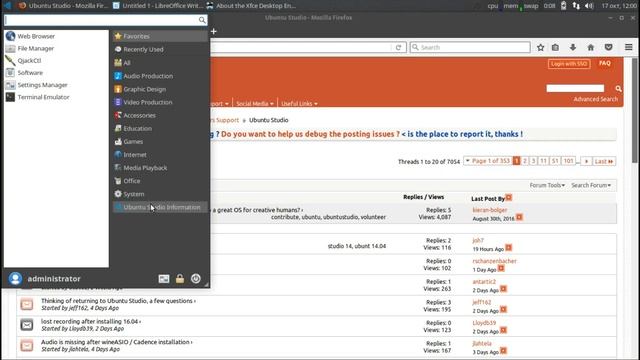
Task: Open lost recording after installing 16.04 thread
Action: [x=89, y=322]
